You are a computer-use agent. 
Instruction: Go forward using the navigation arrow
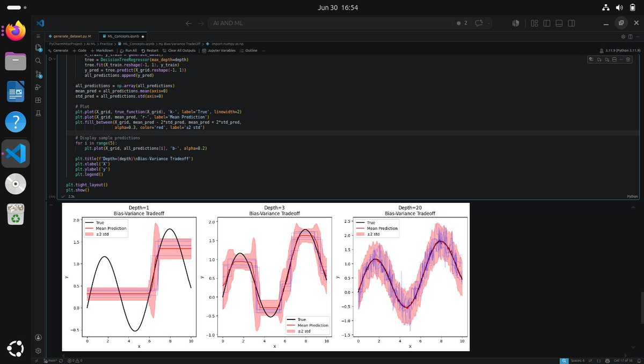coord(202,23)
